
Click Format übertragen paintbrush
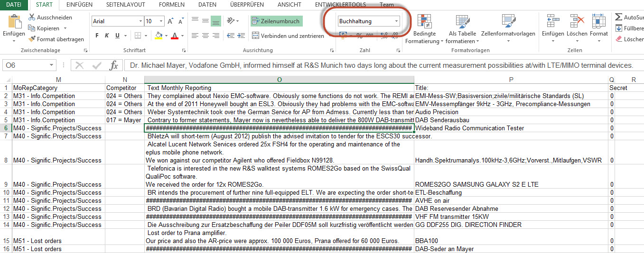point(32,39)
